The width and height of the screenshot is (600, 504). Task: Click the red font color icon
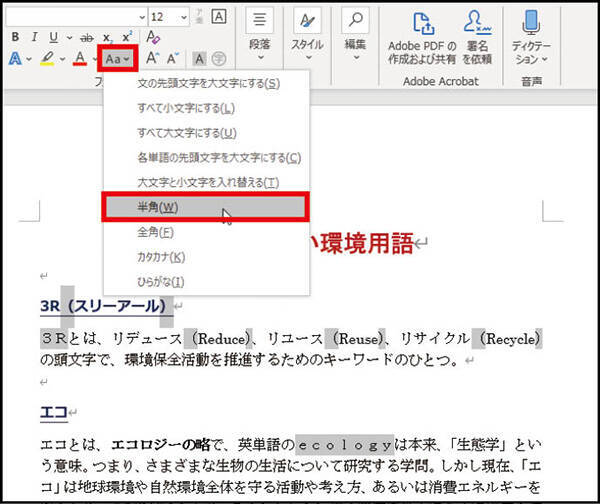pyautogui.click(x=80, y=59)
